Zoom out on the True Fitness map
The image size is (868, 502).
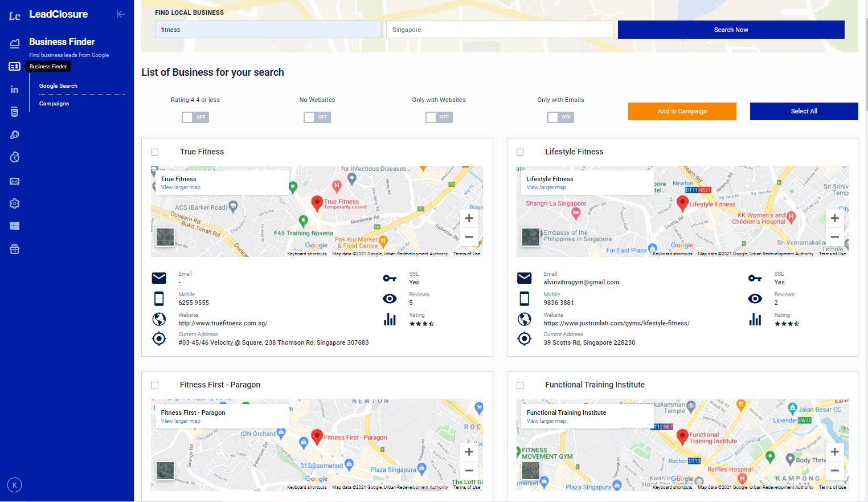click(x=469, y=236)
